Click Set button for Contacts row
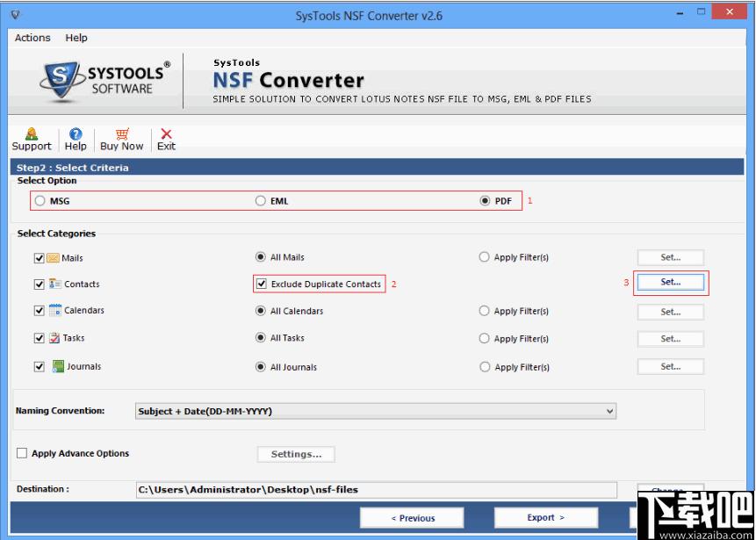The height and width of the screenshot is (540, 756). [x=671, y=282]
